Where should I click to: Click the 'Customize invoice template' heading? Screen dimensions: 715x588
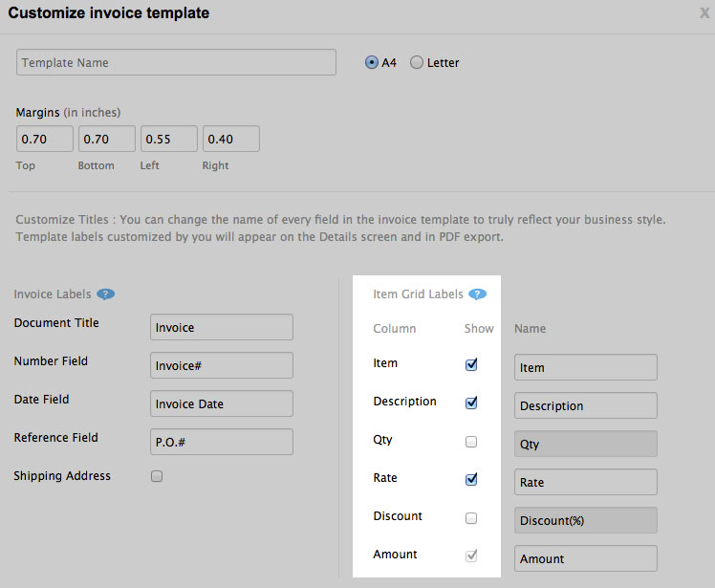[109, 12]
